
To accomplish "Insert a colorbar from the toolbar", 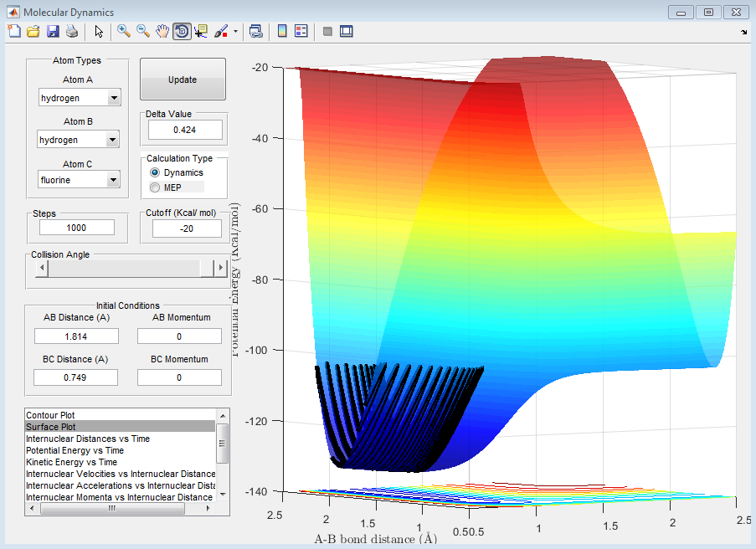I will [x=282, y=32].
